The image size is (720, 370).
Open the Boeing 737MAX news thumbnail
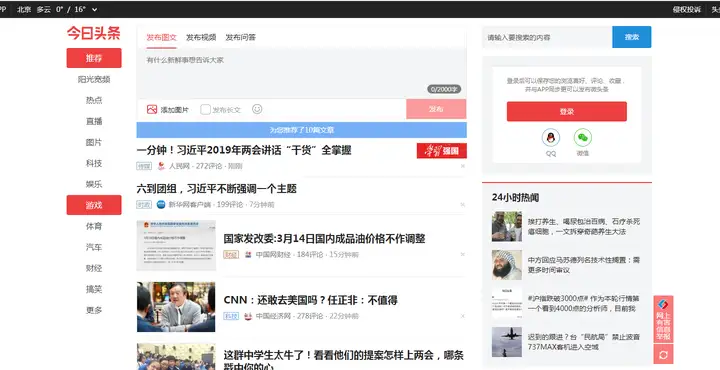point(506,342)
